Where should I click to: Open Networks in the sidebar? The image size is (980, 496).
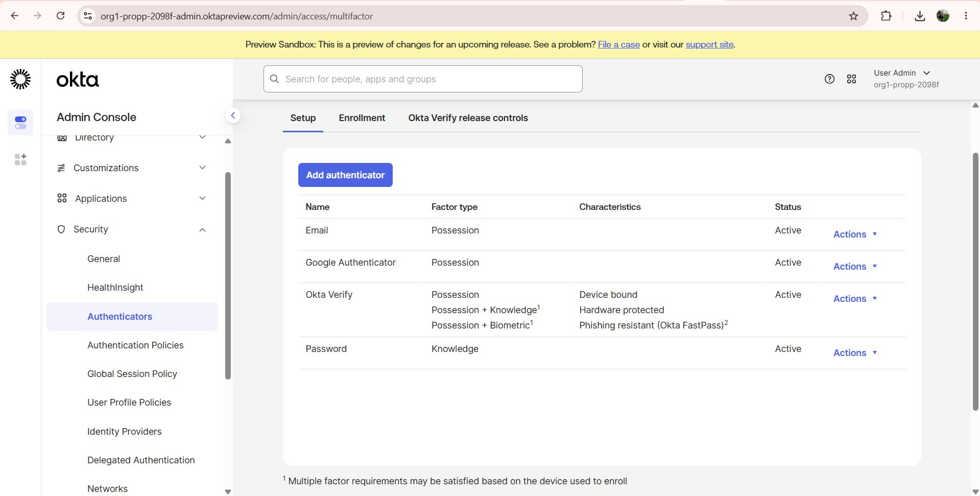107,489
